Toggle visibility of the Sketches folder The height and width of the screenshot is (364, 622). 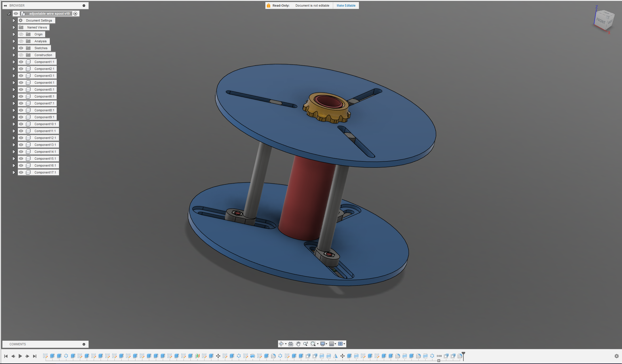(21, 48)
